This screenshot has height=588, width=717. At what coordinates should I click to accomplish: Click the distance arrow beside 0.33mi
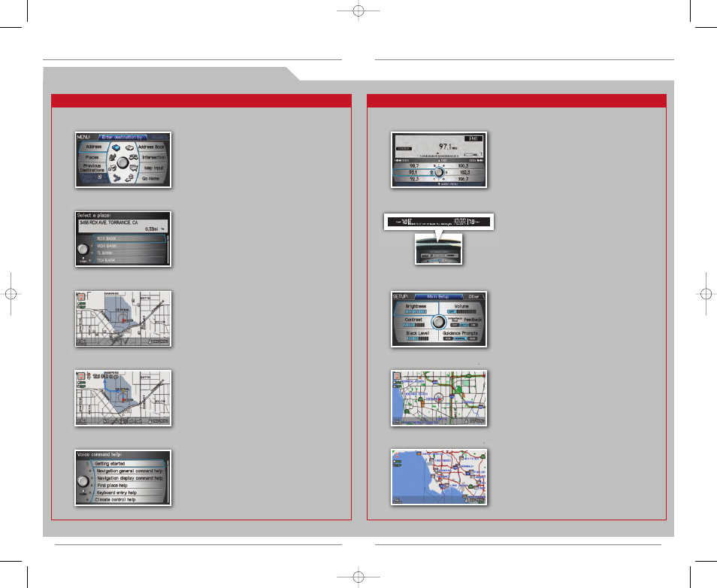coord(162,229)
